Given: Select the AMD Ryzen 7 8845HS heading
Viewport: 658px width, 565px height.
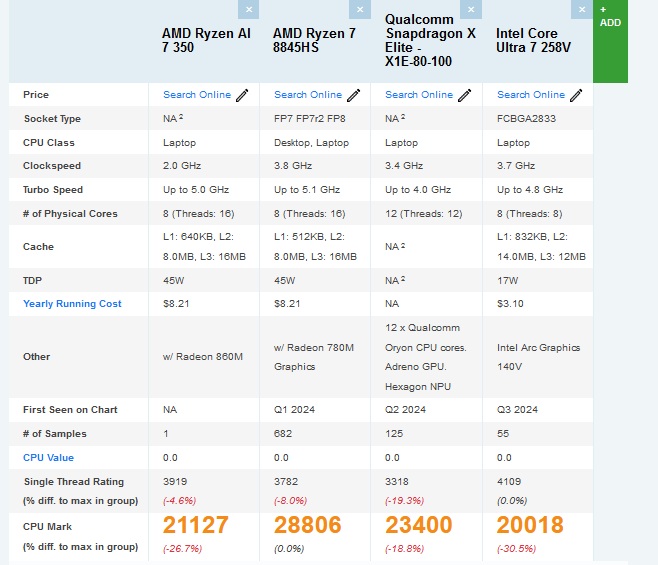Looking at the screenshot, I should [314, 40].
